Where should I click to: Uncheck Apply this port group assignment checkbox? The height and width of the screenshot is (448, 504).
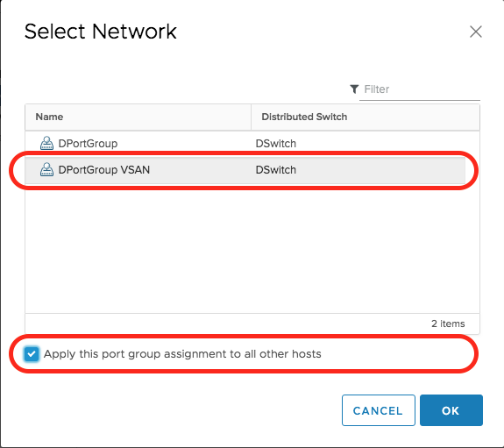pyautogui.click(x=32, y=354)
